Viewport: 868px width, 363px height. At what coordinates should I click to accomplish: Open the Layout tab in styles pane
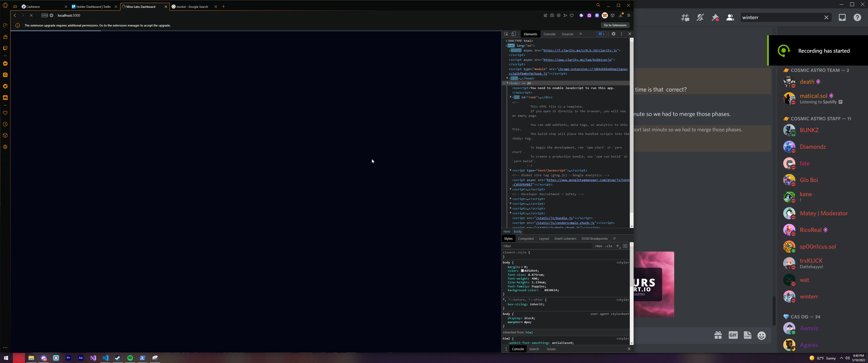544,239
